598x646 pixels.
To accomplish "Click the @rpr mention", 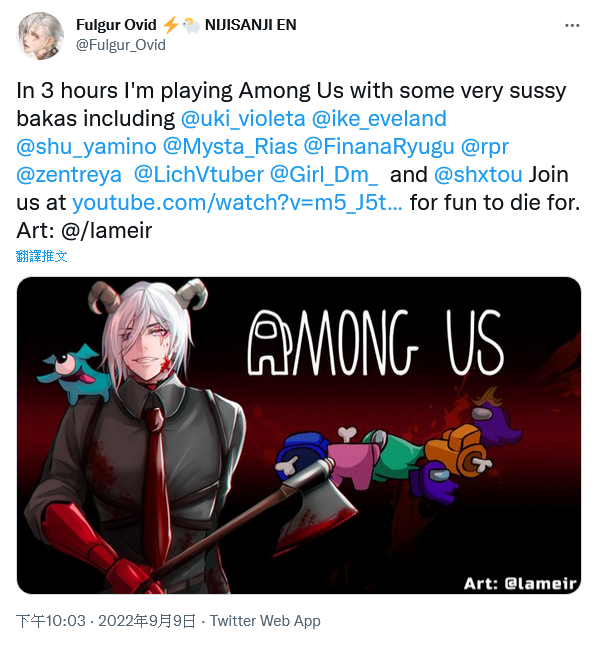I will click(485, 147).
